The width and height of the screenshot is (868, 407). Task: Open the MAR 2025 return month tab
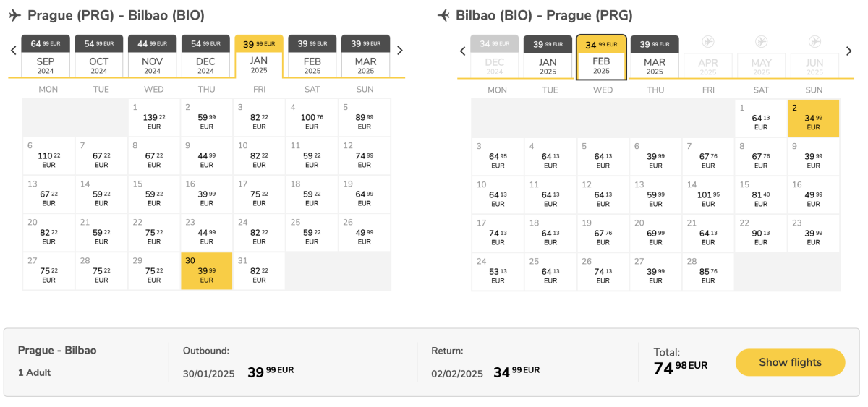coord(655,57)
